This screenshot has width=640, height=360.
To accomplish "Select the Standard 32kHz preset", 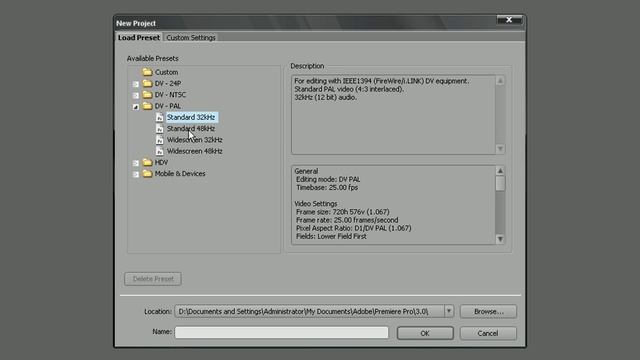I will (x=191, y=117).
